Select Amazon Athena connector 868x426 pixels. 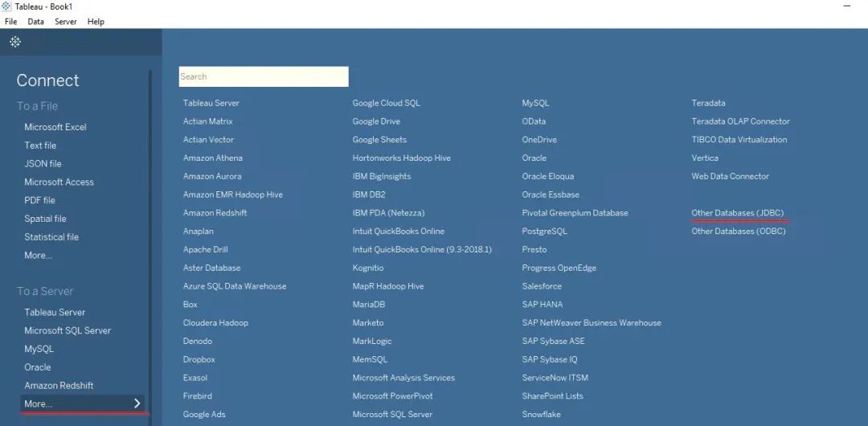tap(212, 158)
